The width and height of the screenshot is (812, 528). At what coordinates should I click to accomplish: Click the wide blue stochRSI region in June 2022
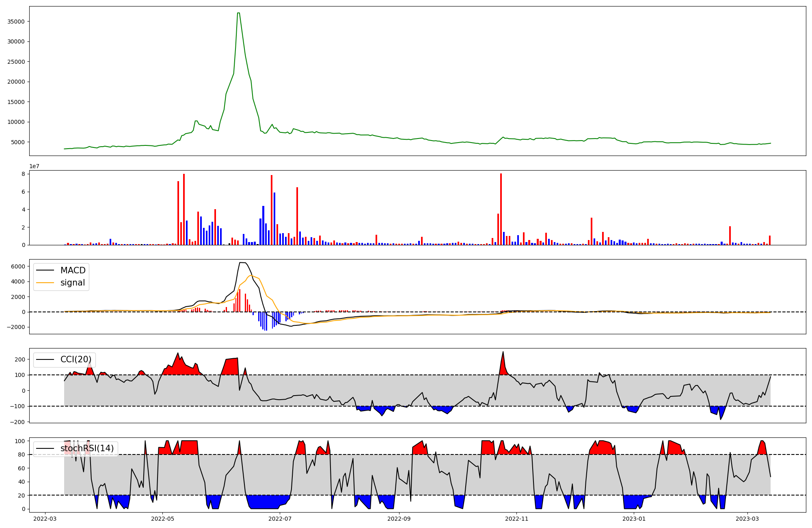coord(266,502)
